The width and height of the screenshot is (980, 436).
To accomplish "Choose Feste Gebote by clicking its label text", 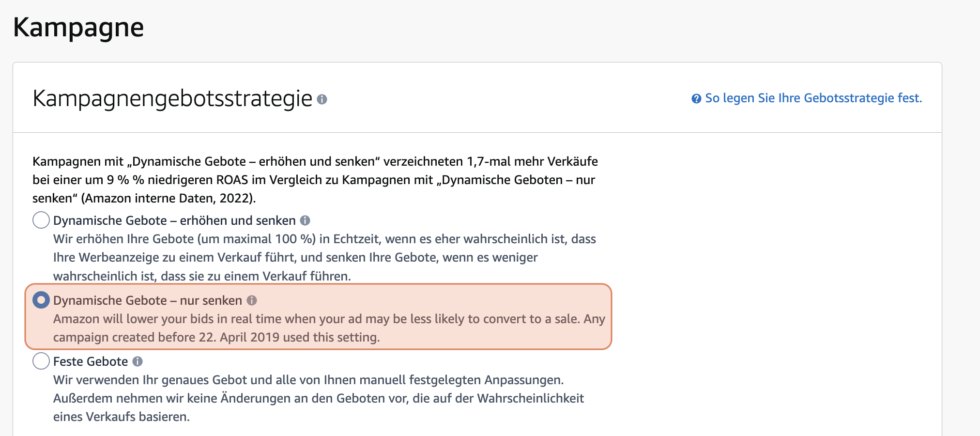I will coord(90,361).
